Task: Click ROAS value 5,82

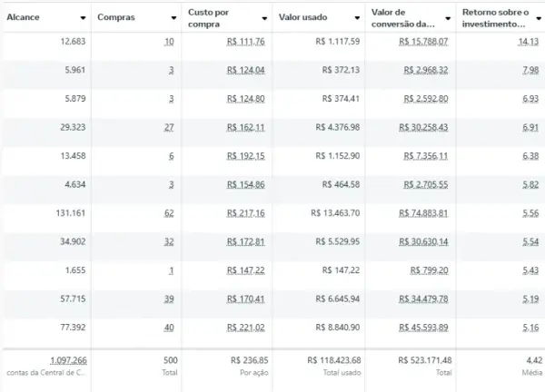Action: (x=530, y=185)
